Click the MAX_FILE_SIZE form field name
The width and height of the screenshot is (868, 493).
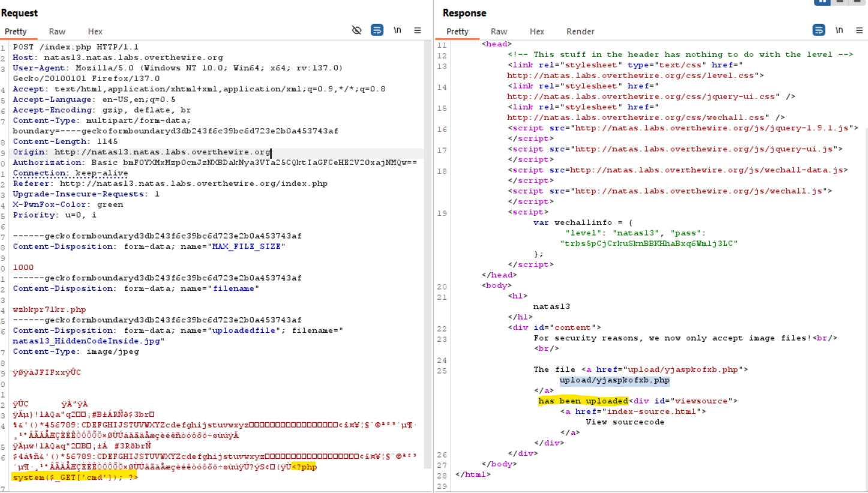pos(247,246)
